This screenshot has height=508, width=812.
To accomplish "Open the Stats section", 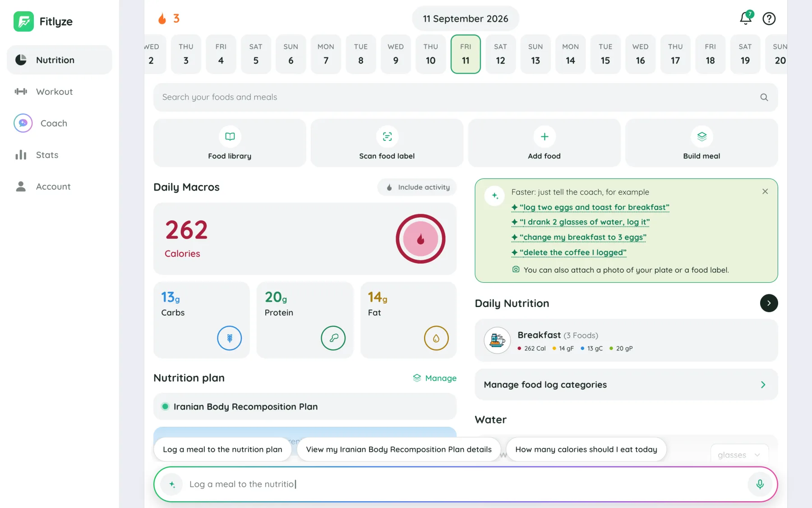I will tap(60, 155).
